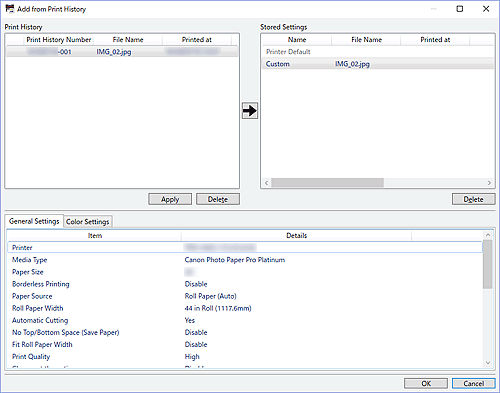Click the Item column header
Image resolution: width=500 pixels, height=393 pixels.
95,236
